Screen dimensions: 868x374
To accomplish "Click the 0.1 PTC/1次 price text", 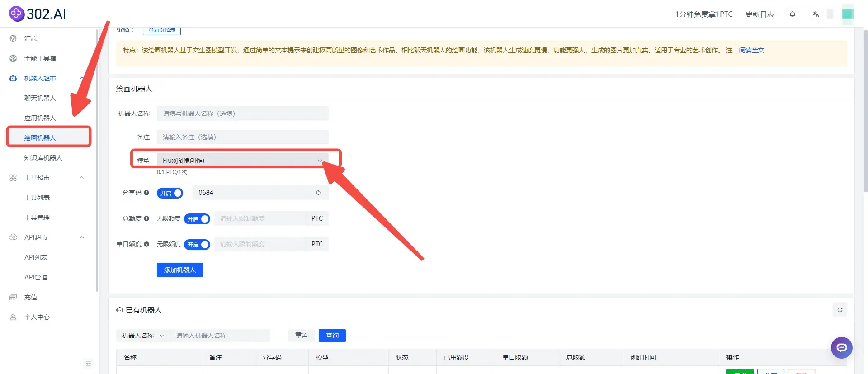I will [172, 172].
